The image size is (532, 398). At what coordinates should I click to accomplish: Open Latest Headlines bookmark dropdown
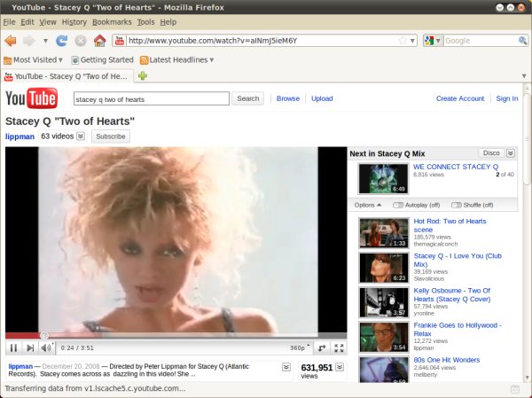pos(212,60)
